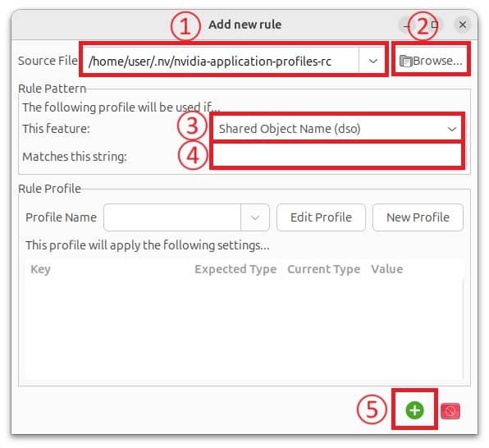Click the red cancel button

[450, 411]
